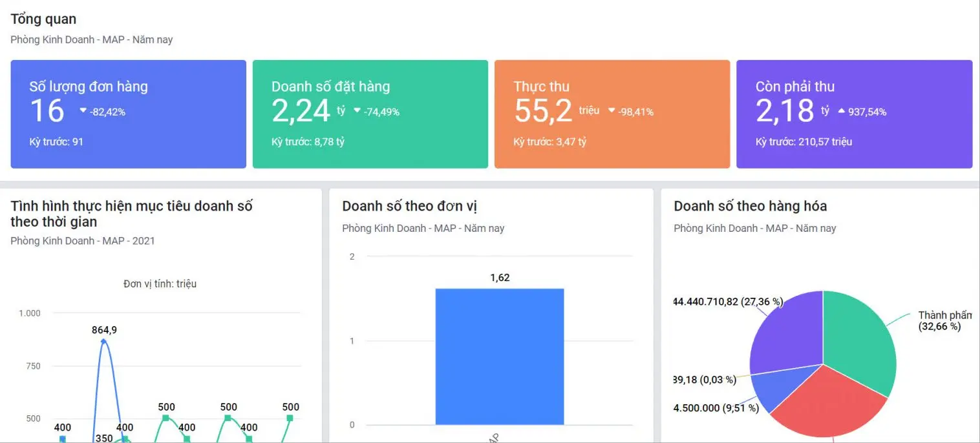This screenshot has height=443, width=980.
Task: Open the Số lượng đơn hàng blue card
Action: tap(128, 114)
